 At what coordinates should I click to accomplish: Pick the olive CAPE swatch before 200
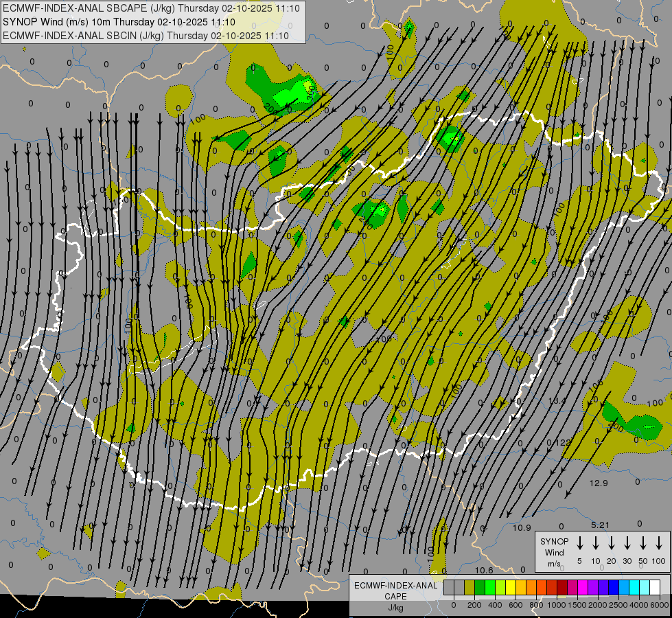click(470, 588)
